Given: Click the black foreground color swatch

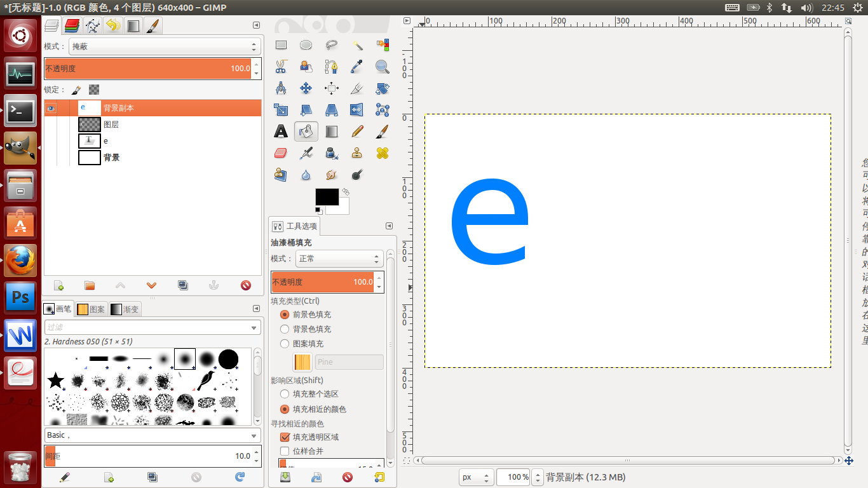Looking at the screenshot, I should pos(327,197).
